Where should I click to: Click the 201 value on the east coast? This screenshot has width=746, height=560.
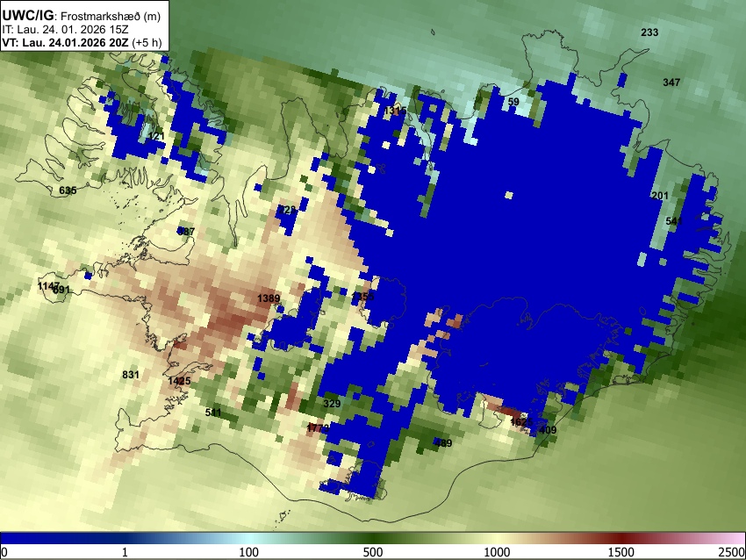(659, 196)
